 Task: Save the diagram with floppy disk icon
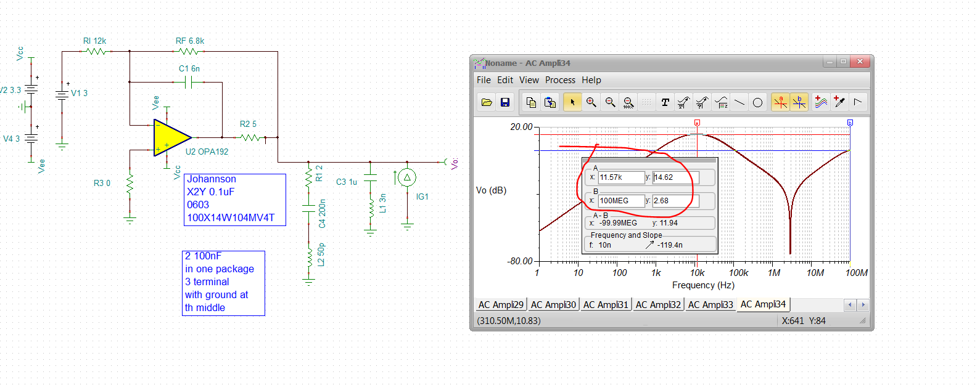tap(505, 102)
